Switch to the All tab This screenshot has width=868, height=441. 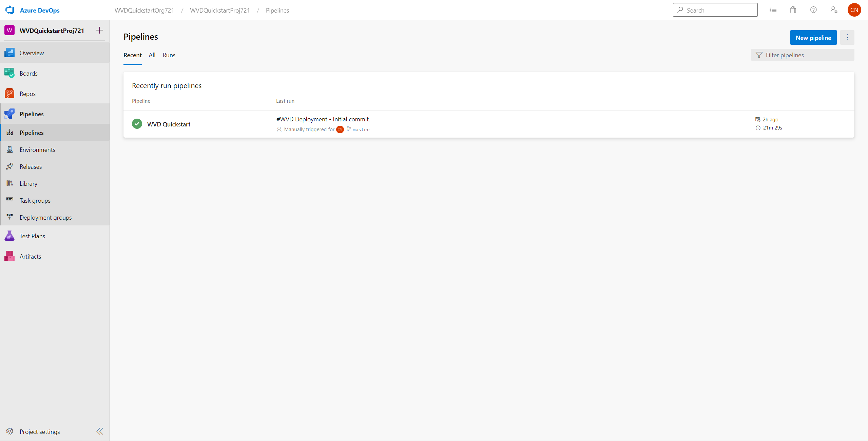click(152, 55)
